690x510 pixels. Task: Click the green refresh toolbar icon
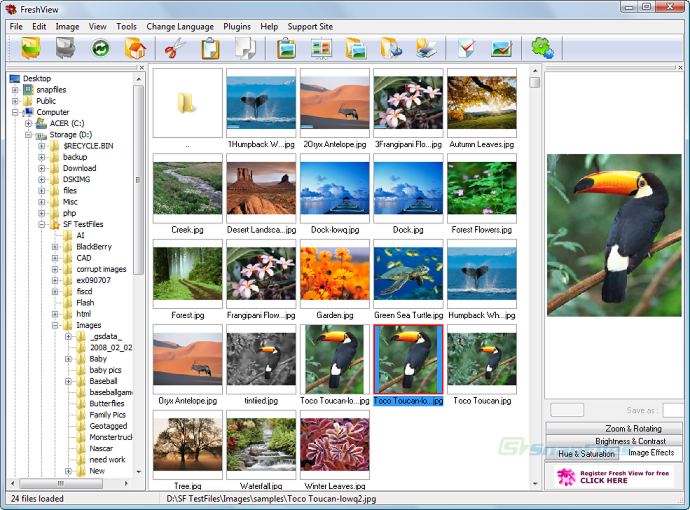(100, 48)
